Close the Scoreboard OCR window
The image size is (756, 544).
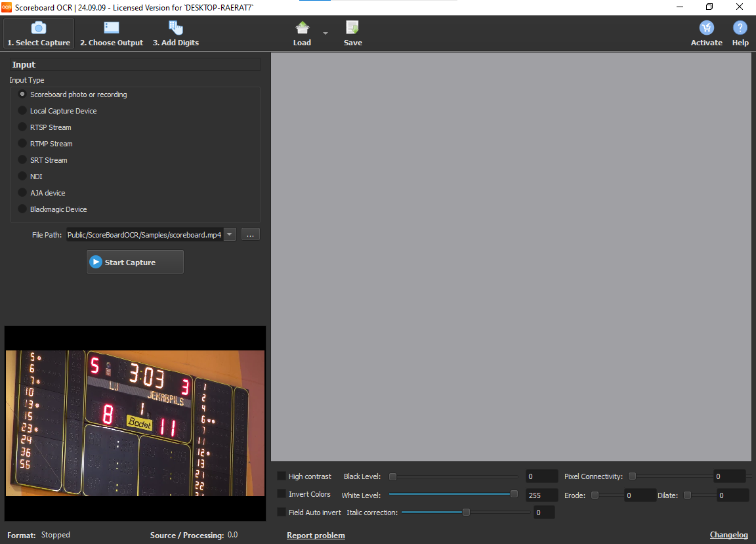point(739,7)
